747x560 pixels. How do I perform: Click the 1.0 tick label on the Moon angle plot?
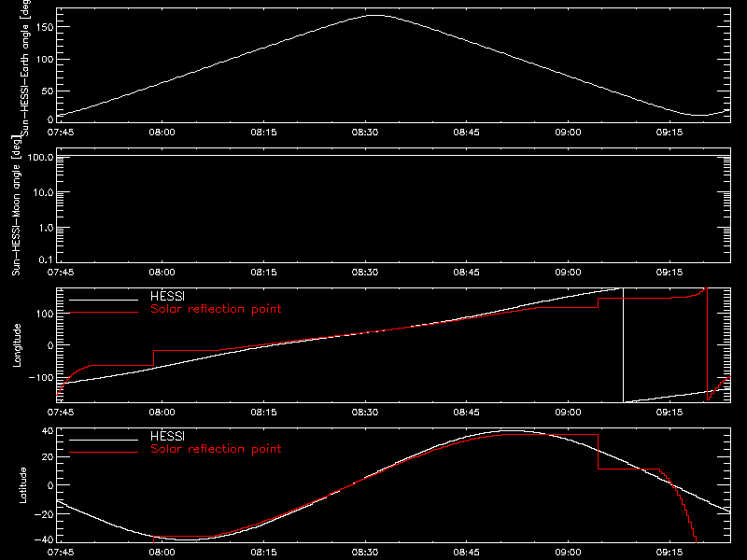(x=46, y=228)
